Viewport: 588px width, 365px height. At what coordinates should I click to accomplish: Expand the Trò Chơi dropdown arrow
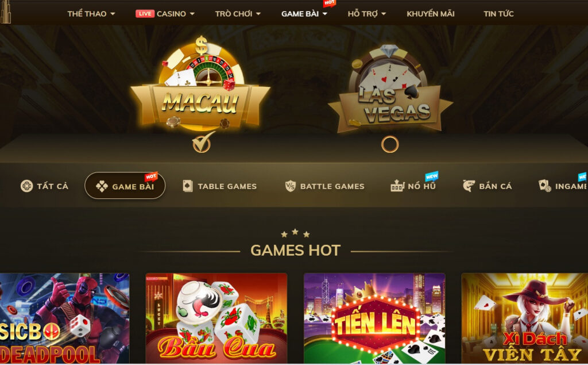point(258,14)
